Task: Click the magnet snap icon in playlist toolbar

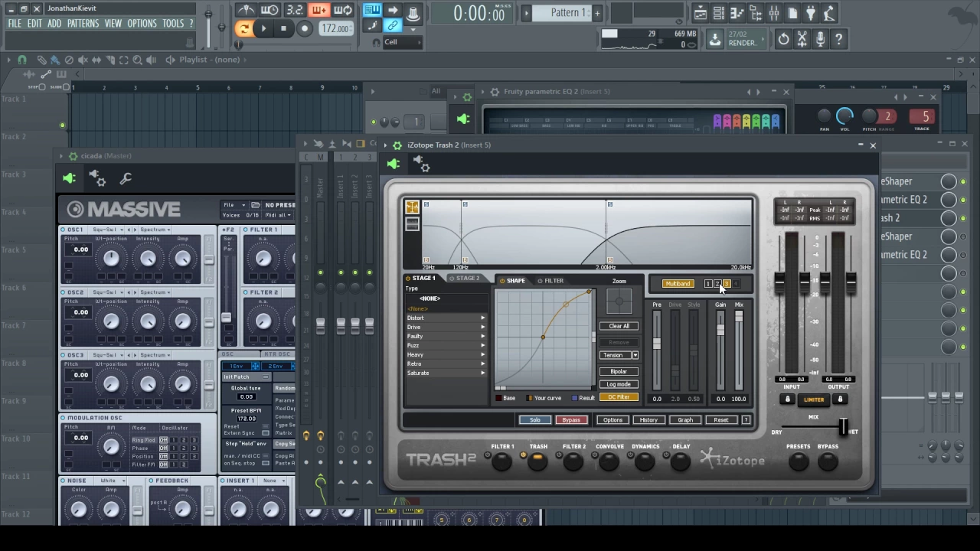Action: coord(22,60)
